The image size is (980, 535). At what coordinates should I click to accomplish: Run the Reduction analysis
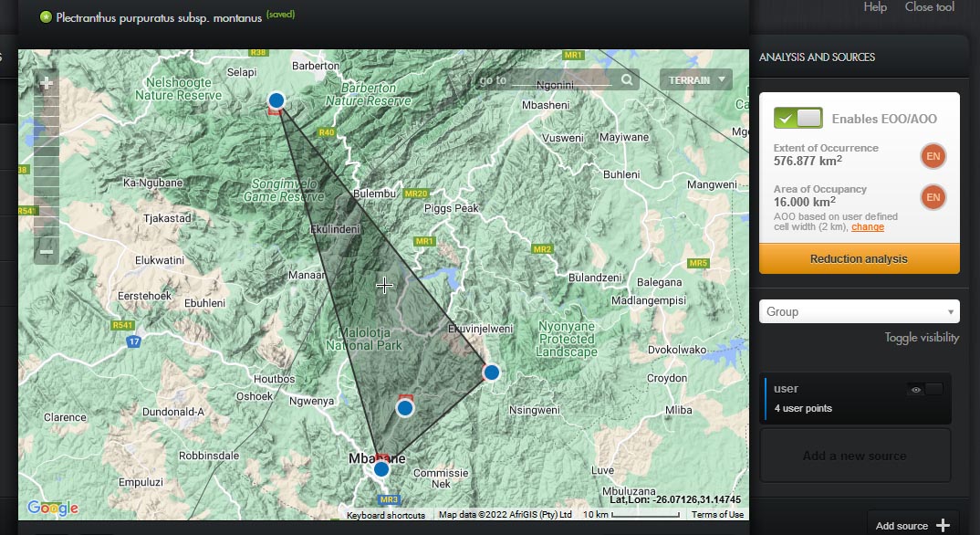point(859,259)
